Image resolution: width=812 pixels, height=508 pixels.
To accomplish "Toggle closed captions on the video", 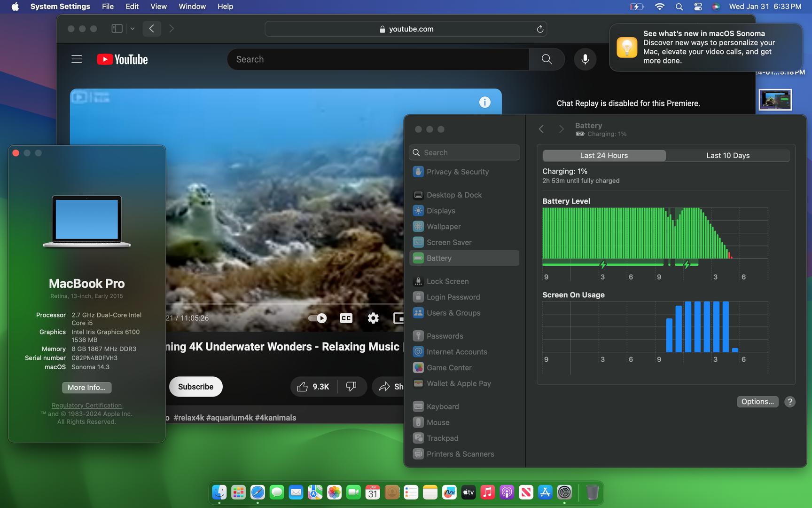I will click(346, 318).
